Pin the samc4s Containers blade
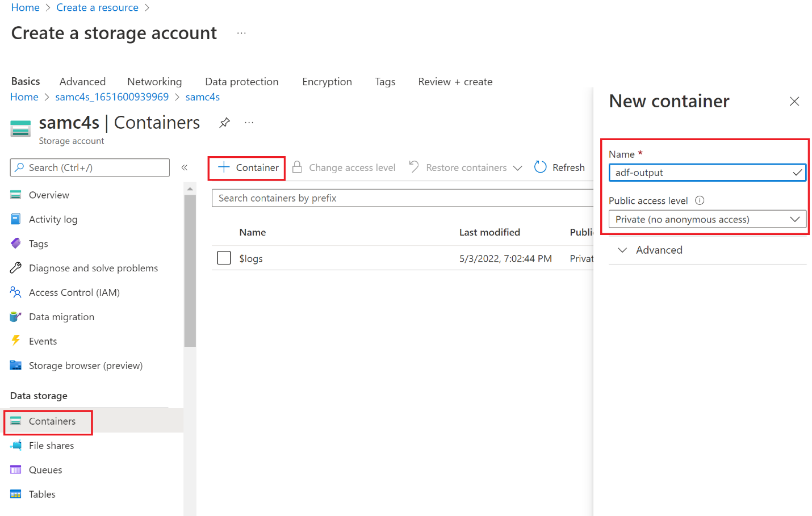The image size is (812, 516). pos(224,123)
